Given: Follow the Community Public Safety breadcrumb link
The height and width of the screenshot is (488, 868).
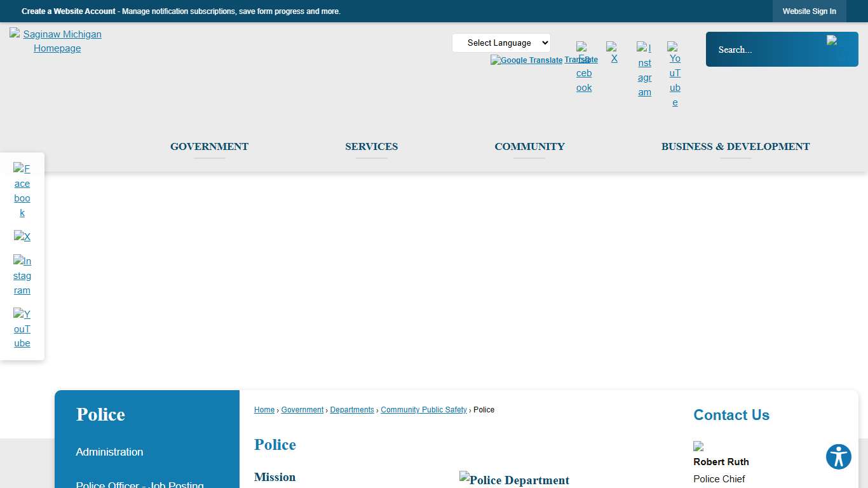Looking at the screenshot, I should [423, 410].
